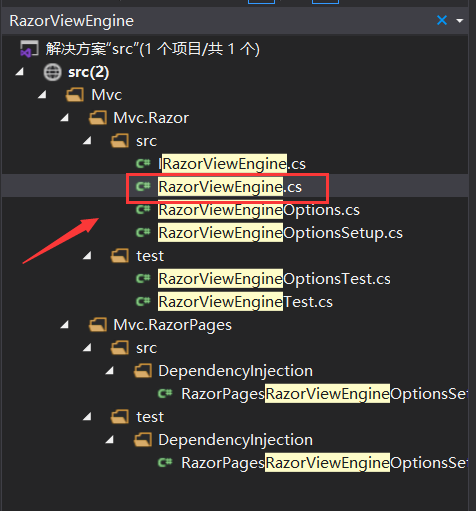Click DependencyInjection folder icon under RazorPages src
Viewport: 476px width, 511px height.
point(143,371)
